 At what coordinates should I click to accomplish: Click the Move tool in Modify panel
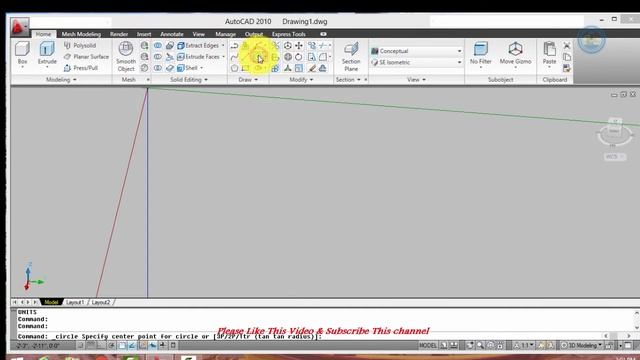299,45
